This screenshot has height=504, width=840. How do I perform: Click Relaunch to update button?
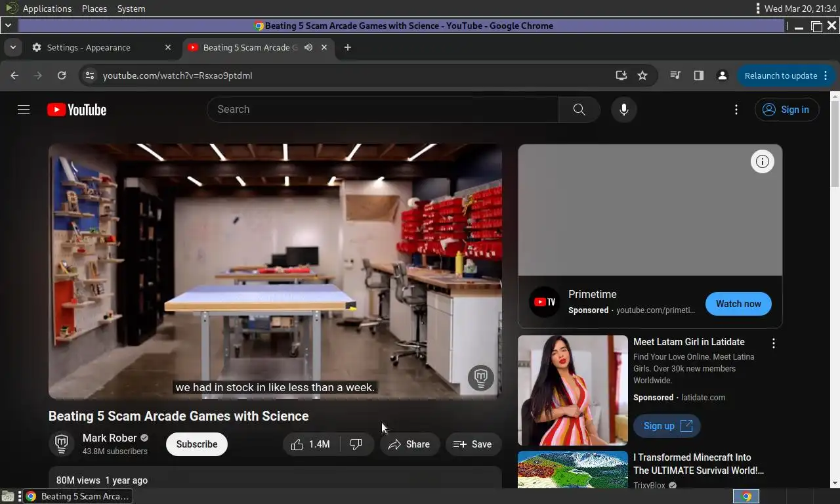point(781,75)
